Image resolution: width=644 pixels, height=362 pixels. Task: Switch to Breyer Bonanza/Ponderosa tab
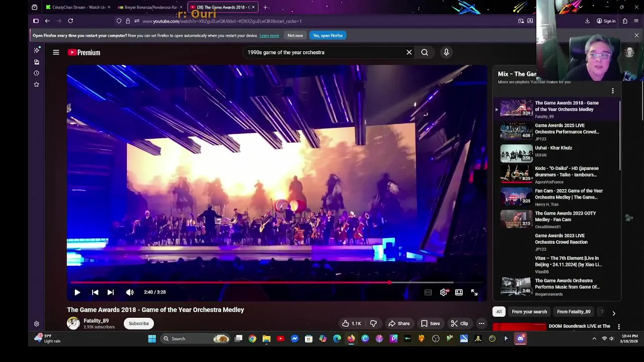coord(150,7)
